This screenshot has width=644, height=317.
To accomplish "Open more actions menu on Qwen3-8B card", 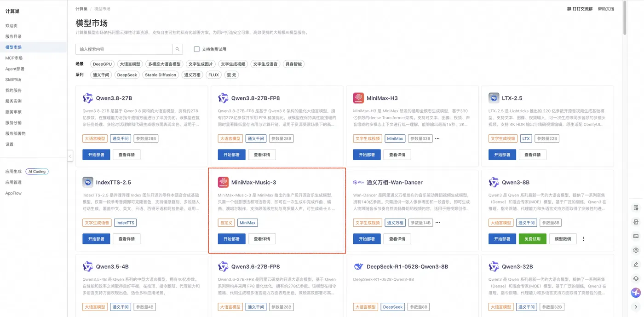I will 583,239.
